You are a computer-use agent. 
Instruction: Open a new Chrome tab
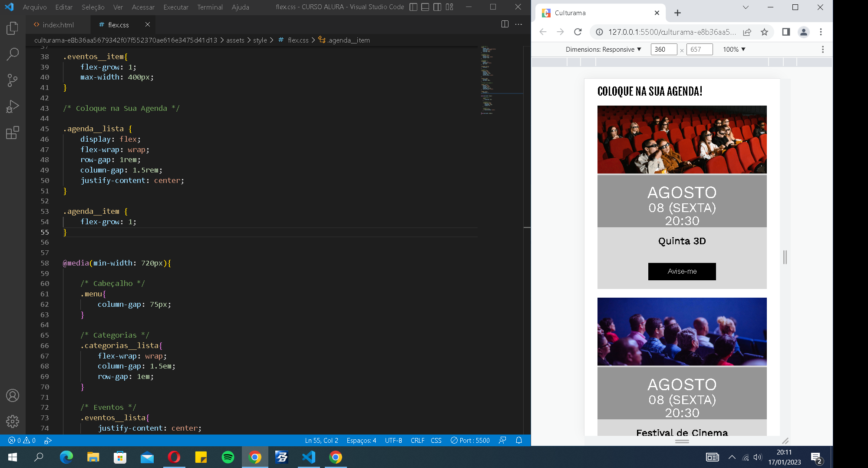click(677, 13)
